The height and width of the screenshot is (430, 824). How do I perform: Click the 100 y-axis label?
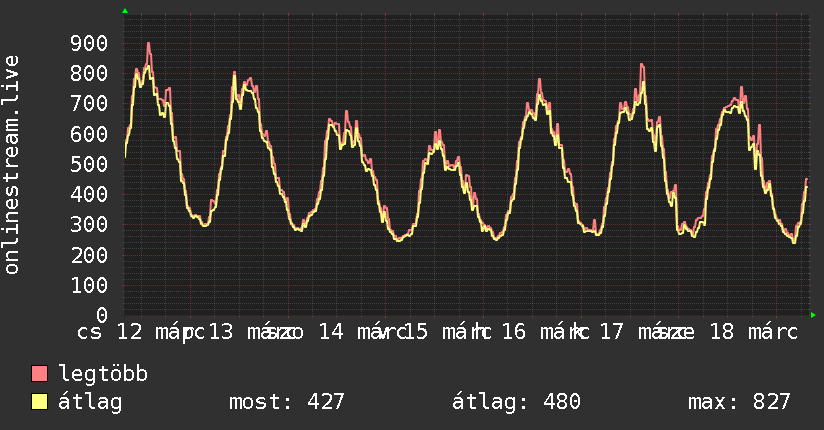pos(89,285)
